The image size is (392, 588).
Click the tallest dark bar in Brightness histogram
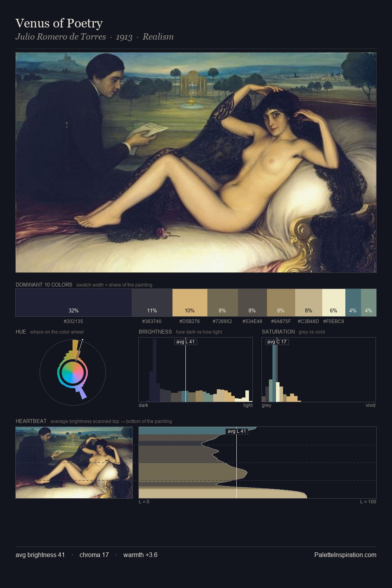[x=154, y=370]
